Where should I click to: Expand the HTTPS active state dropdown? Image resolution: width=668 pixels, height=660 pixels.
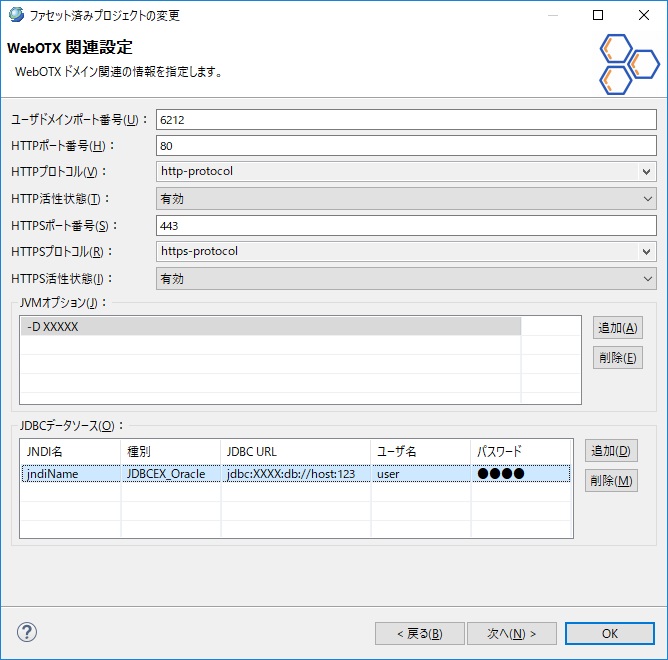tap(406, 279)
